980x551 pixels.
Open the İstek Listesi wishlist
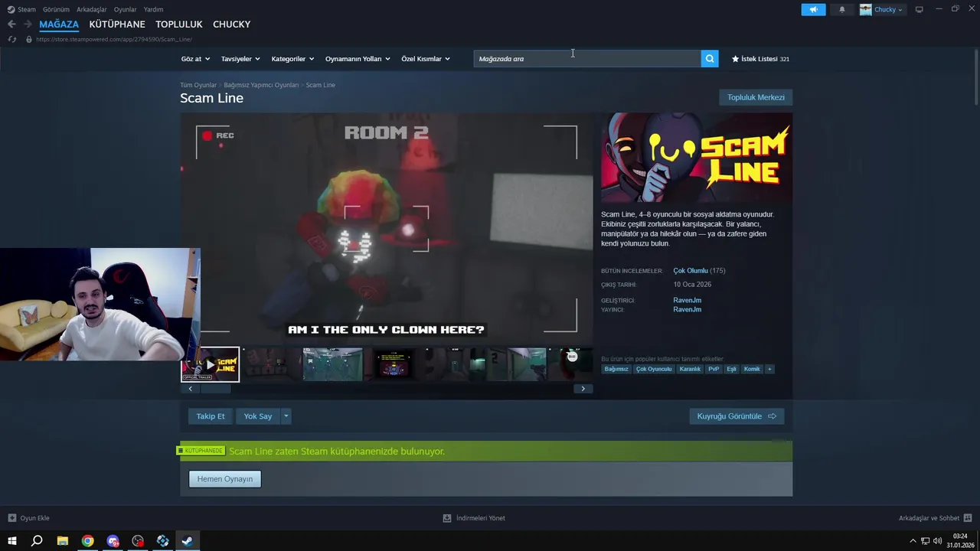tap(760, 59)
